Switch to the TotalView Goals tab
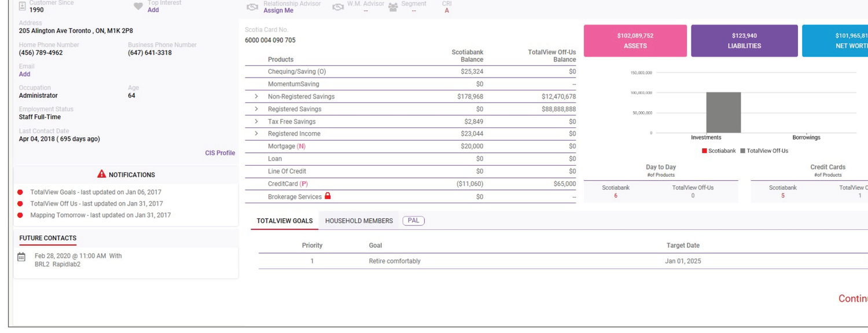The width and height of the screenshot is (868, 333). (x=285, y=221)
